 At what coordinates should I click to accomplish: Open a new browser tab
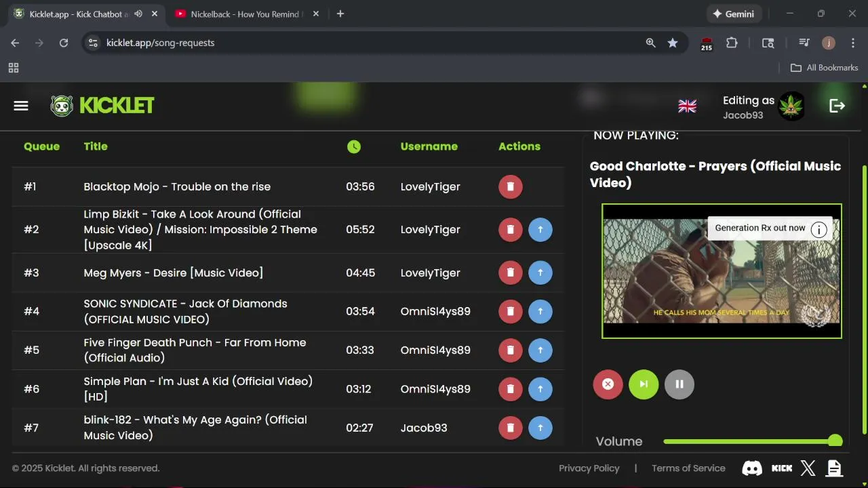click(340, 14)
